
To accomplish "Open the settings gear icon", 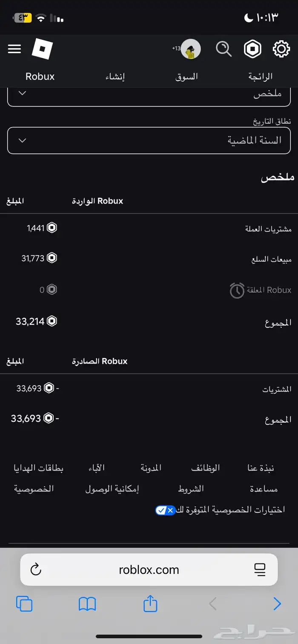I will (281, 49).
